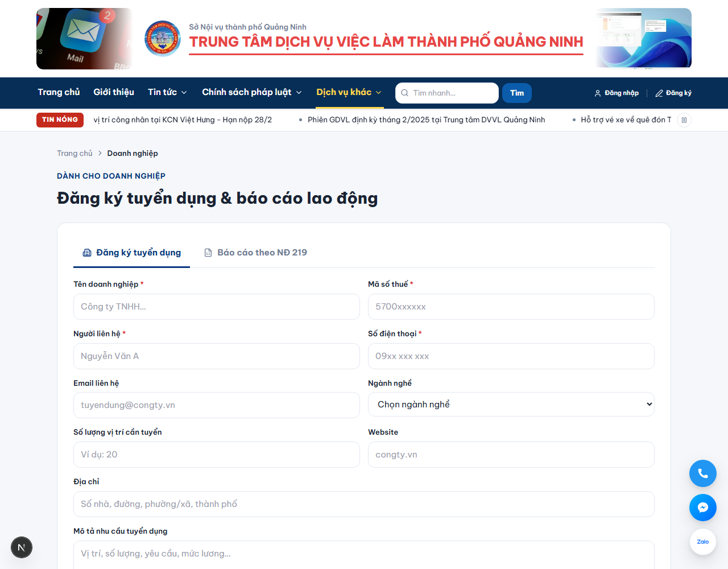This screenshot has height=569, width=728.
Task: Open Giới thiệu page
Action: (x=114, y=92)
